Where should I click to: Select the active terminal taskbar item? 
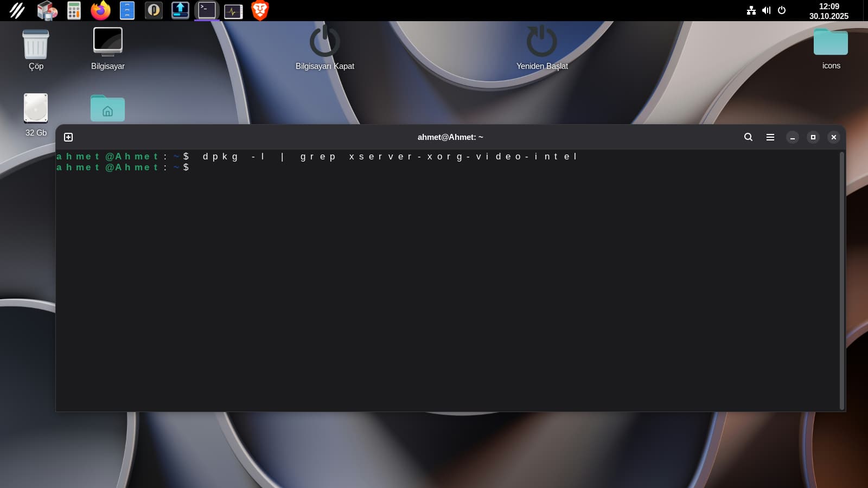207,10
